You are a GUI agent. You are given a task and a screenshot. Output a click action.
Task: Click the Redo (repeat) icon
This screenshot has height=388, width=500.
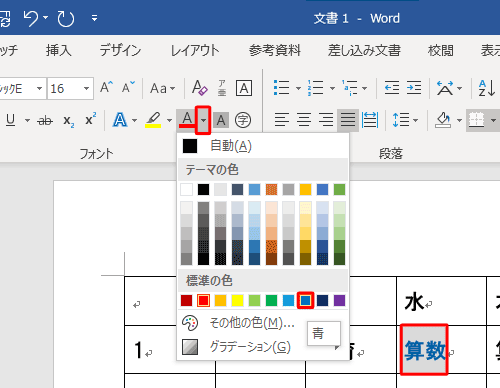pyautogui.click(x=66, y=18)
